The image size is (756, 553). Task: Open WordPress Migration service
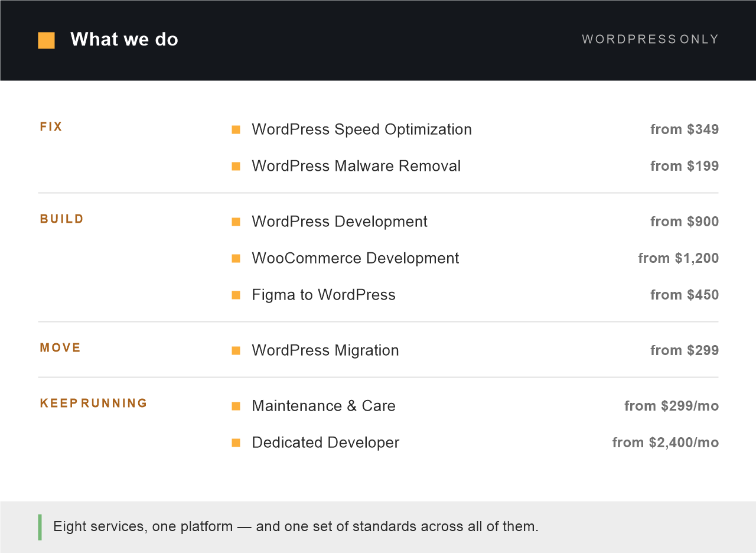click(325, 350)
